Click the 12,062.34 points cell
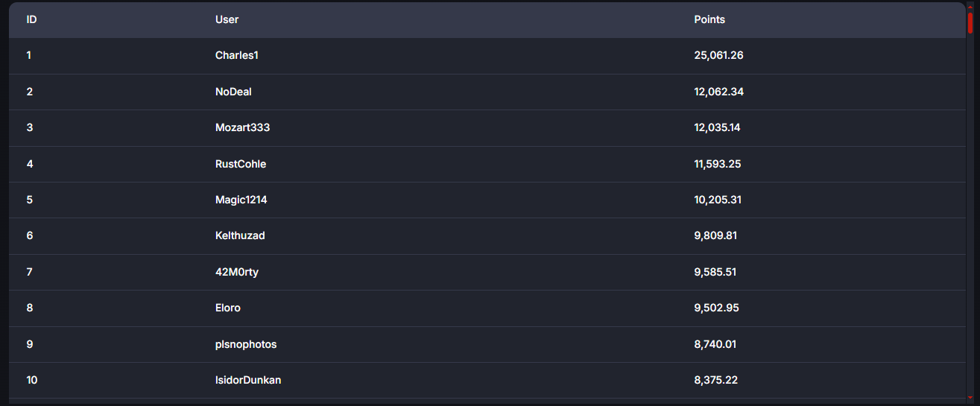Image resolution: width=980 pixels, height=406 pixels. pyautogui.click(x=718, y=92)
